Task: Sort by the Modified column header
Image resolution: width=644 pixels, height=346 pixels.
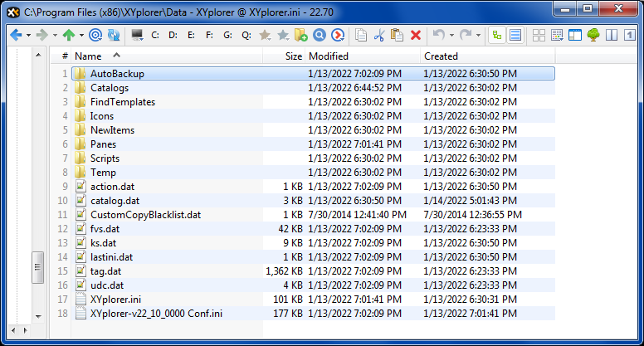Action: pos(363,56)
